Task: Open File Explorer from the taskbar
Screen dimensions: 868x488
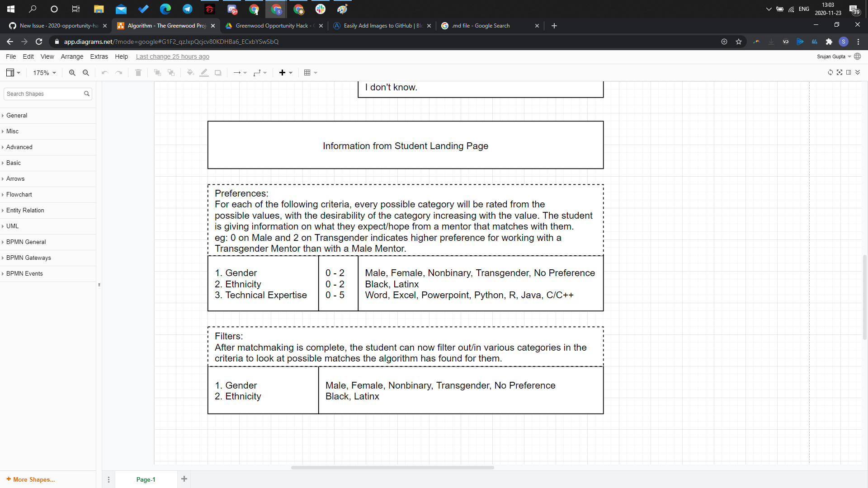Action: [99, 9]
